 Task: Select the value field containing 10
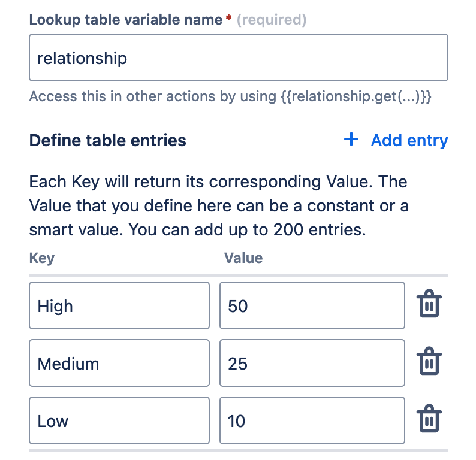coord(312,421)
